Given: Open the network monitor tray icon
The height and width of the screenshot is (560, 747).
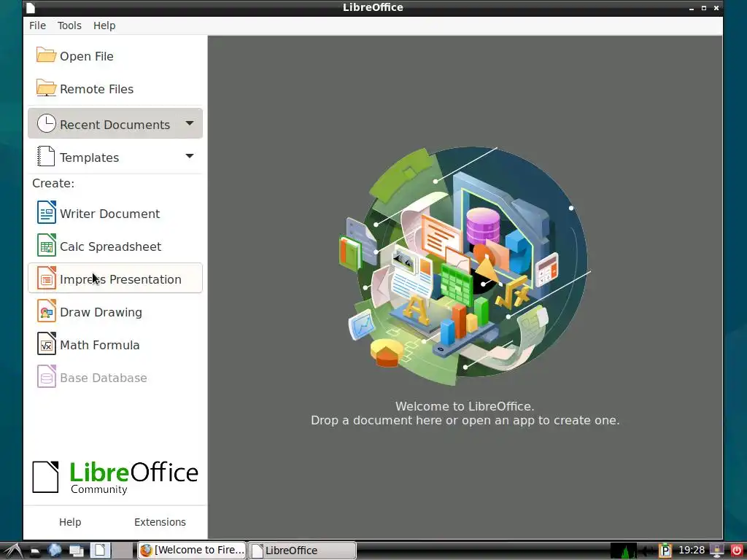Looking at the screenshot, I should [716, 551].
